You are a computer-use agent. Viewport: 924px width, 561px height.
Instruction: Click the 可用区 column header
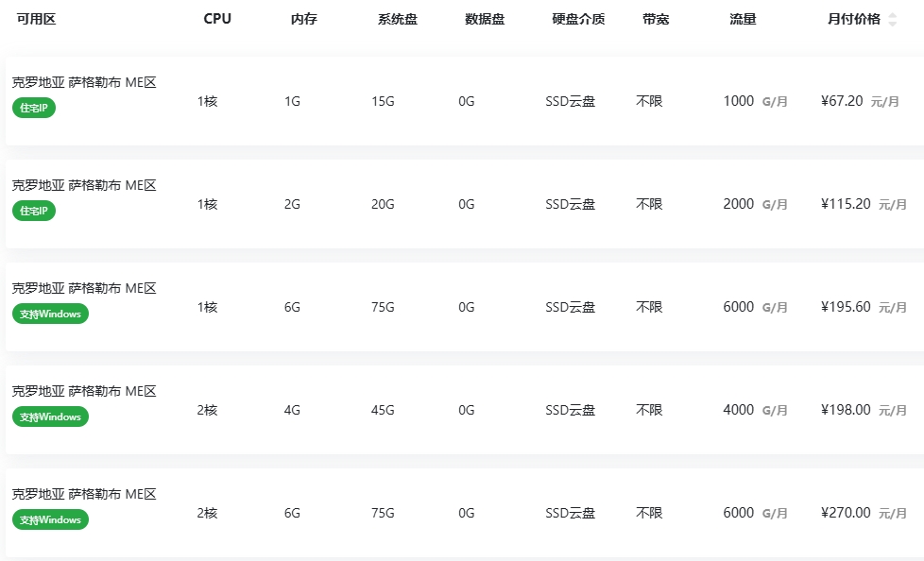click(x=36, y=19)
